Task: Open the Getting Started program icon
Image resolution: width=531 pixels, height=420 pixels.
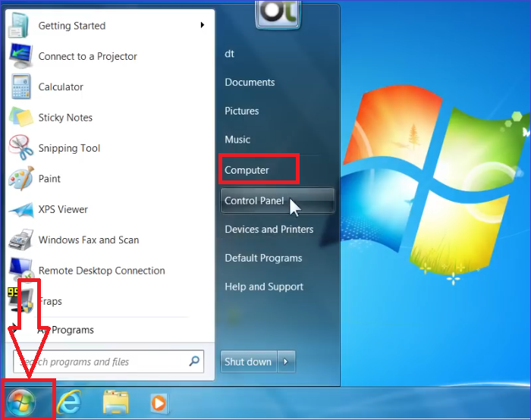Action: [20, 25]
